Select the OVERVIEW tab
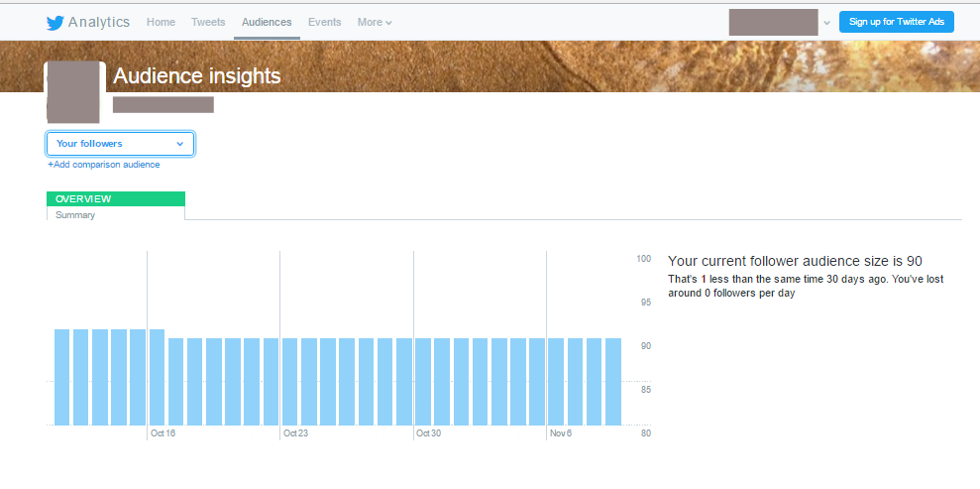The width and height of the screenshot is (980, 489). pos(116,198)
